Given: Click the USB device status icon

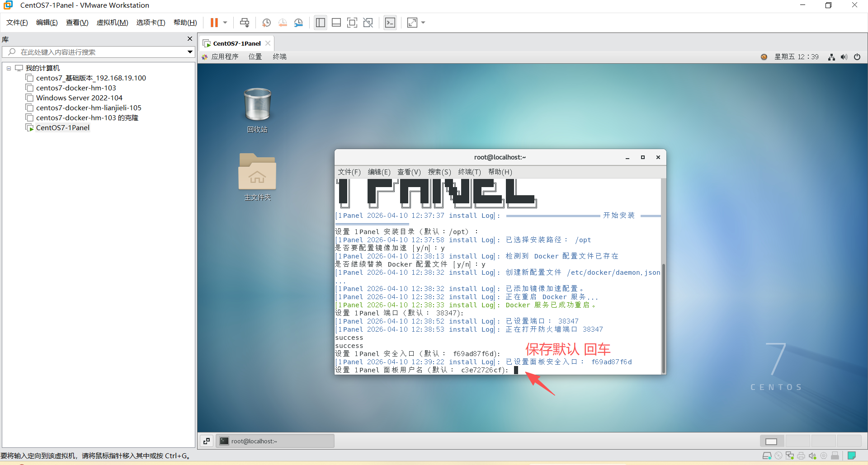Looking at the screenshot, I should click(x=835, y=456).
